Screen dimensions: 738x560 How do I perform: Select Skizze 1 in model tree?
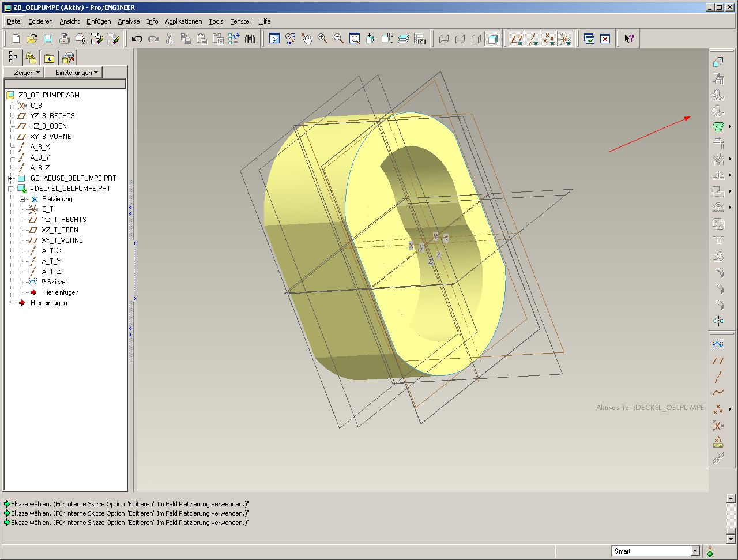coord(58,282)
